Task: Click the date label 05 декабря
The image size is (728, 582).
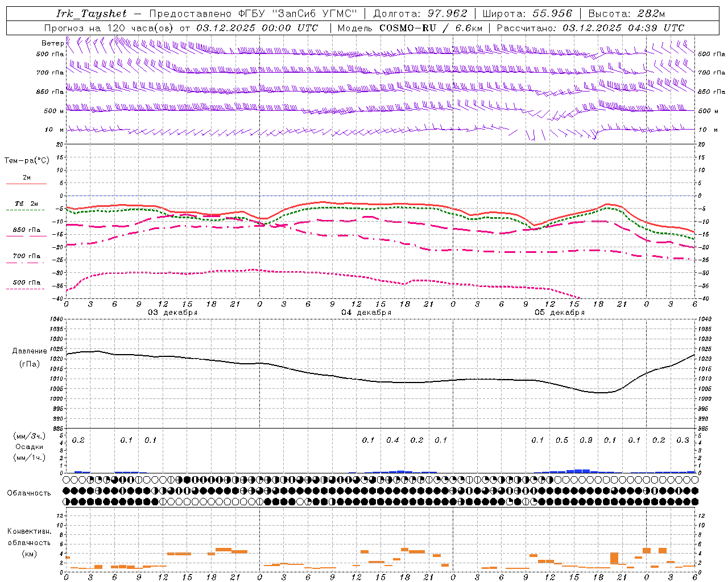Action: pyautogui.click(x=560, y=313)
